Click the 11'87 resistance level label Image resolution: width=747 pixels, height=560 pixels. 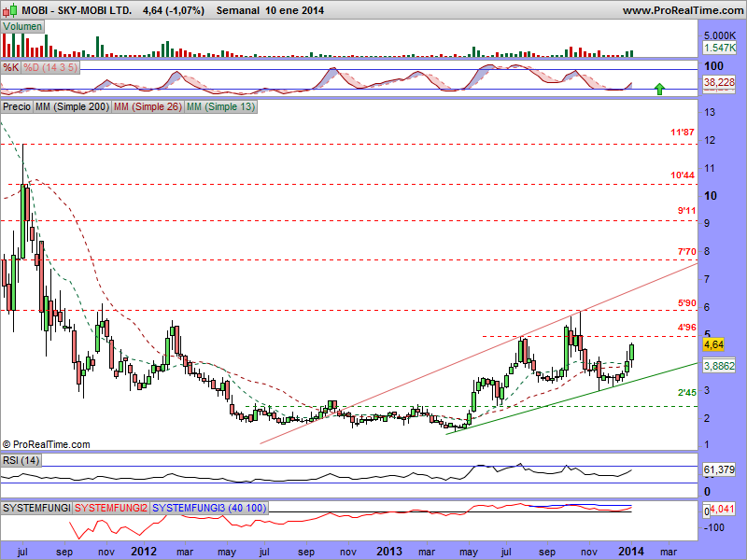(683, 132)
